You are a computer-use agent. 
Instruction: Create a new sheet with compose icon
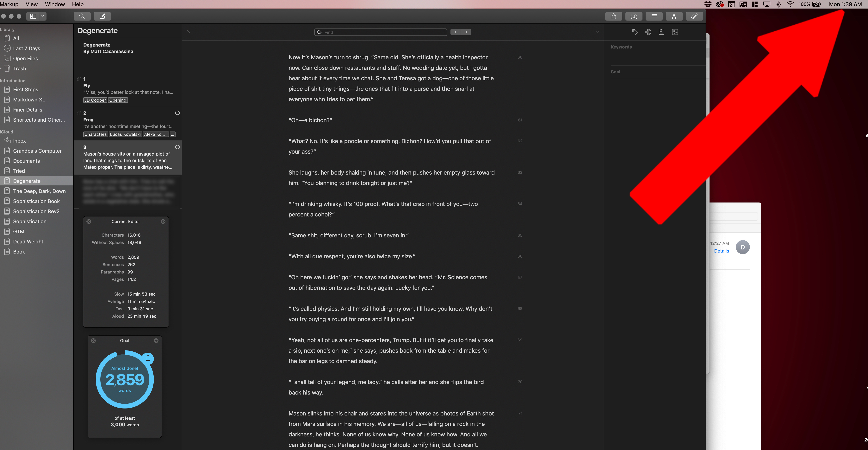click(x=102, y=16)
